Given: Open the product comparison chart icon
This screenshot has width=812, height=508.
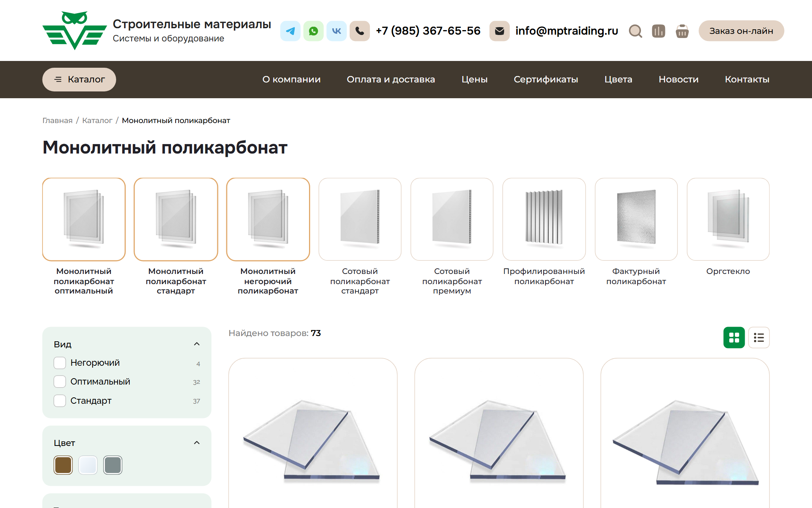Looking at the screenshot, I should 659,31.
